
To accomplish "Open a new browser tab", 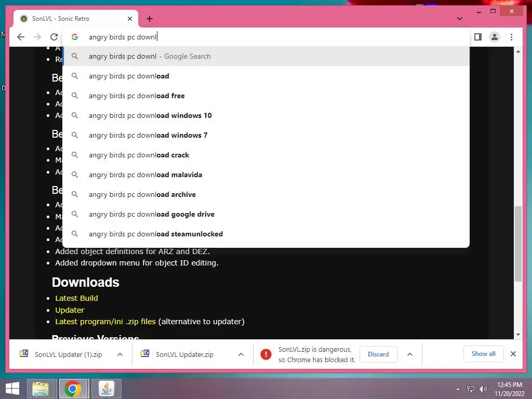I will point(150,19).
